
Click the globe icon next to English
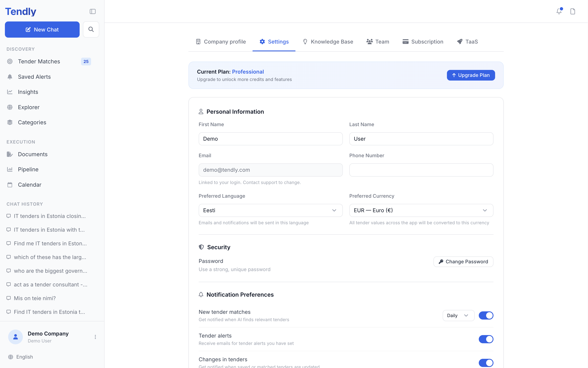11,357
